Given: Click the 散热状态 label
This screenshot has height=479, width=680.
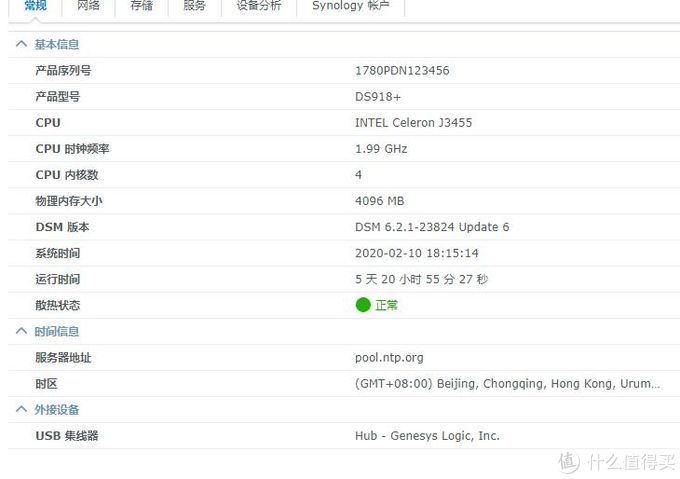Looking at the screenshot, I should [58, 306].
